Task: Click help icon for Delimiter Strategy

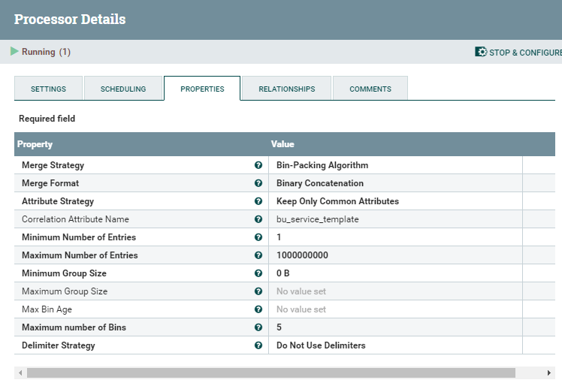Action: tap(258, 345)
